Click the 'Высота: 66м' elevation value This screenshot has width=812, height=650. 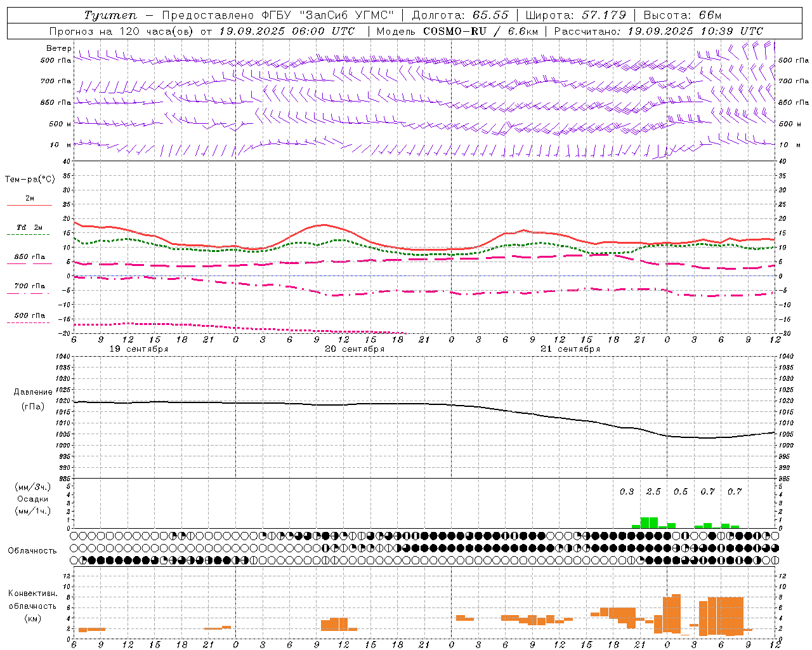(x=682, y=15)
